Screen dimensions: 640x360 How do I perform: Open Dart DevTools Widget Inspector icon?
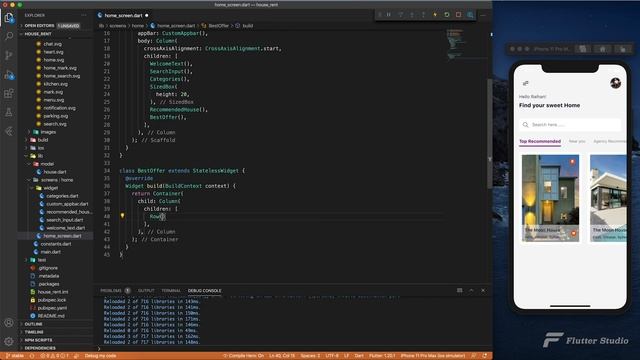tap(470, 15)
